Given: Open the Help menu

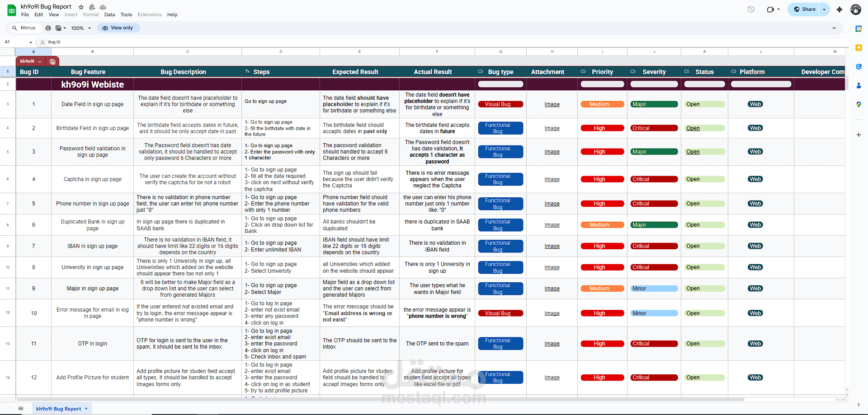Looking at the screenshot, I should 172,15.
